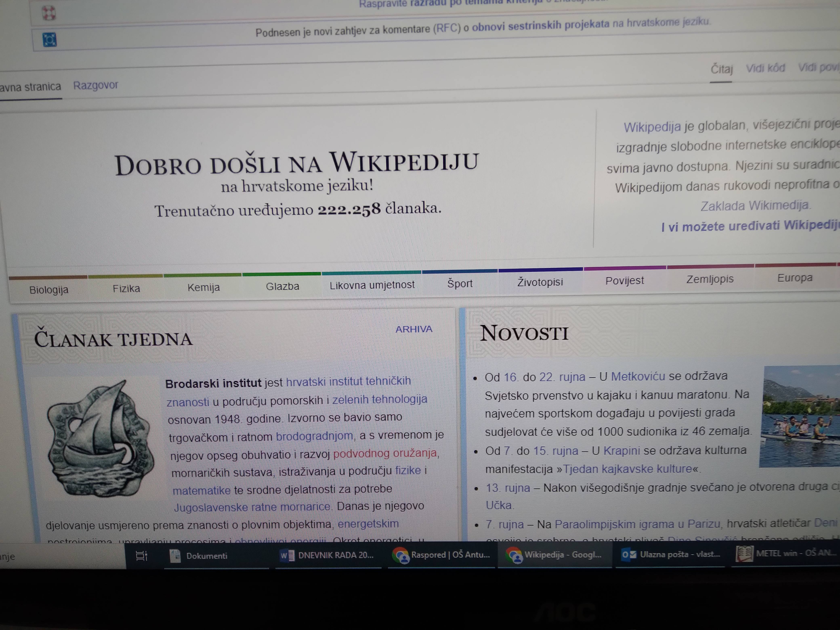Open the red podvodnog oružanja link
The width and height of the screenshot is (840, 630).
(385, 453)
